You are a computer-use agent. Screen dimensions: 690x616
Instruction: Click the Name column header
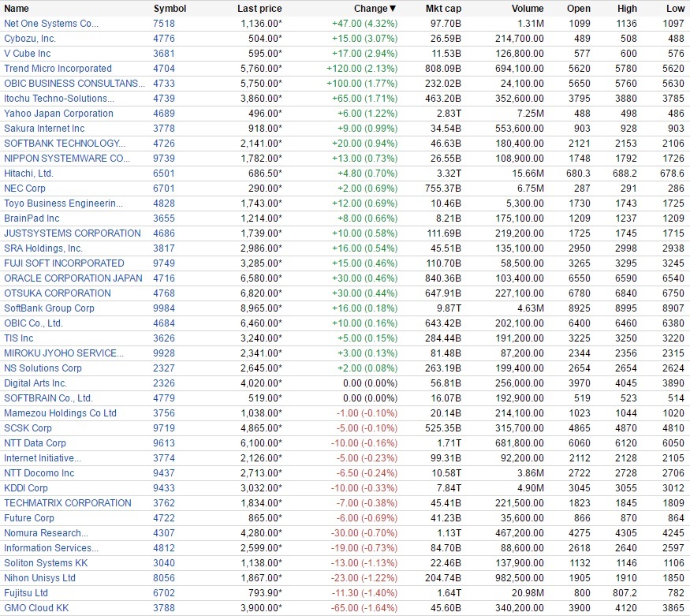17,9
